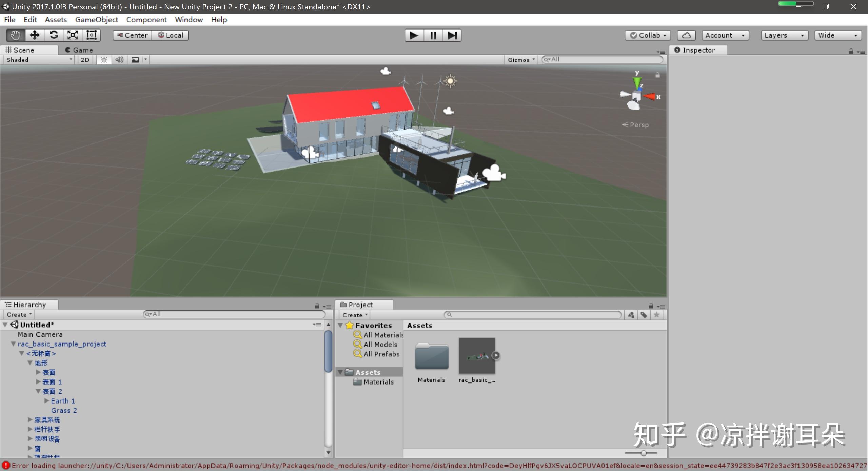Mute scene view audio
The width and height of the screenshot is (868, 471).
tap(119, 60)
